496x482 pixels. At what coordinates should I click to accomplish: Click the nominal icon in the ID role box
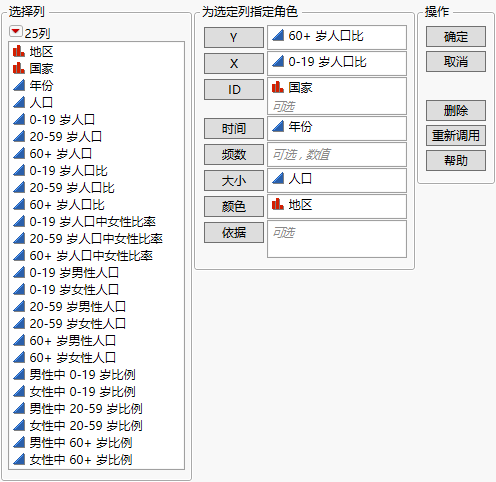click(x=278, y=88)
